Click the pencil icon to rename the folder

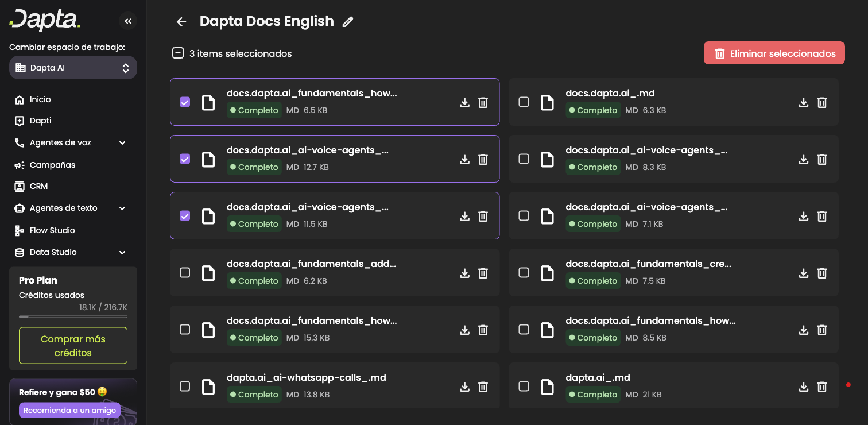(347, 22)
